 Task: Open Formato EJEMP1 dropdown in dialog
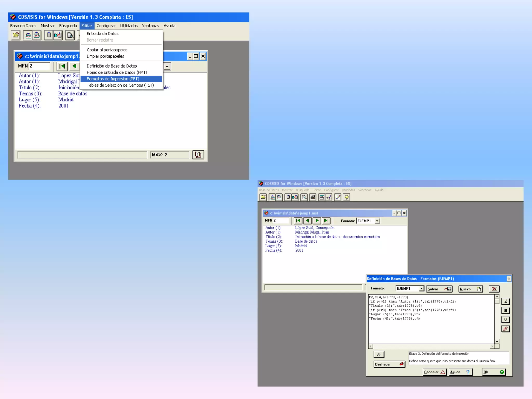421,289
